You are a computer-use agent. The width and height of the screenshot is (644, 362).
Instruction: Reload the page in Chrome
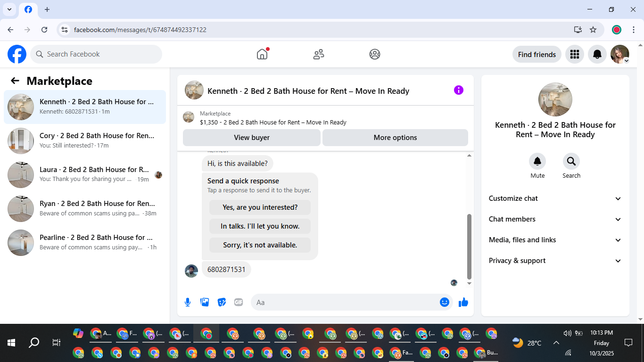44,30
